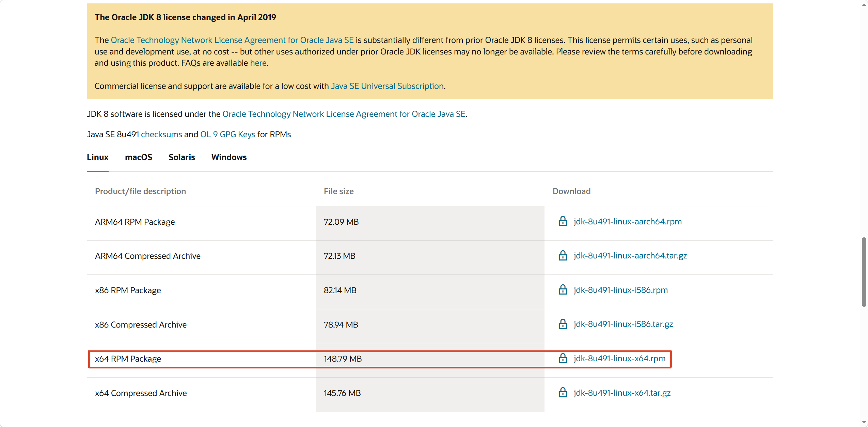Click the '78.94 MB' file size
The width and height of the screenshot is (868, 427).
[x=341, y=325]
